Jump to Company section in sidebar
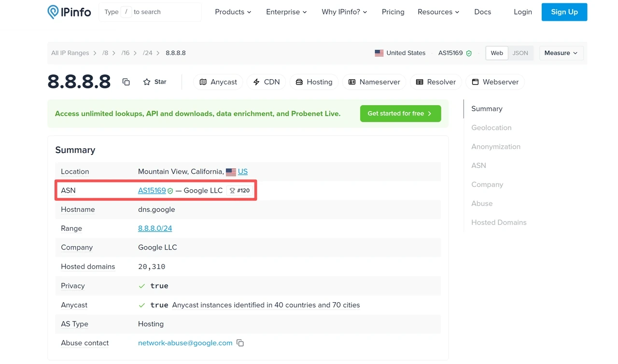This screenshot has height=364, width=618. pyautogui.click(x=487, y=184)
